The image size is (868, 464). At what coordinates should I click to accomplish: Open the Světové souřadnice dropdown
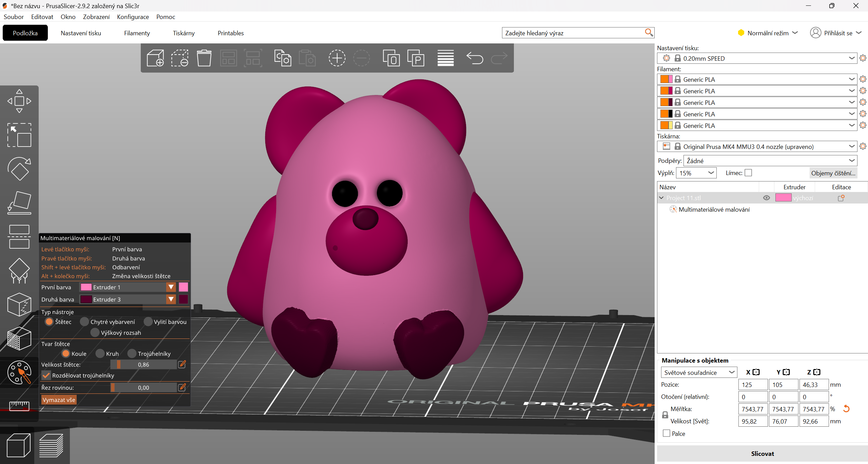tap(699, 372)
